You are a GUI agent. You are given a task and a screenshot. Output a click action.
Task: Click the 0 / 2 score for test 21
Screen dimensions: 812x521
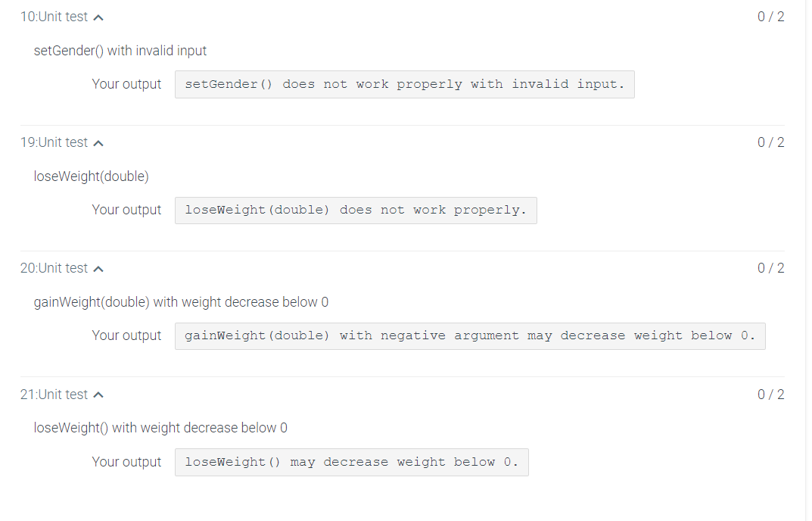pyautogui.click(x=770, y=394)
